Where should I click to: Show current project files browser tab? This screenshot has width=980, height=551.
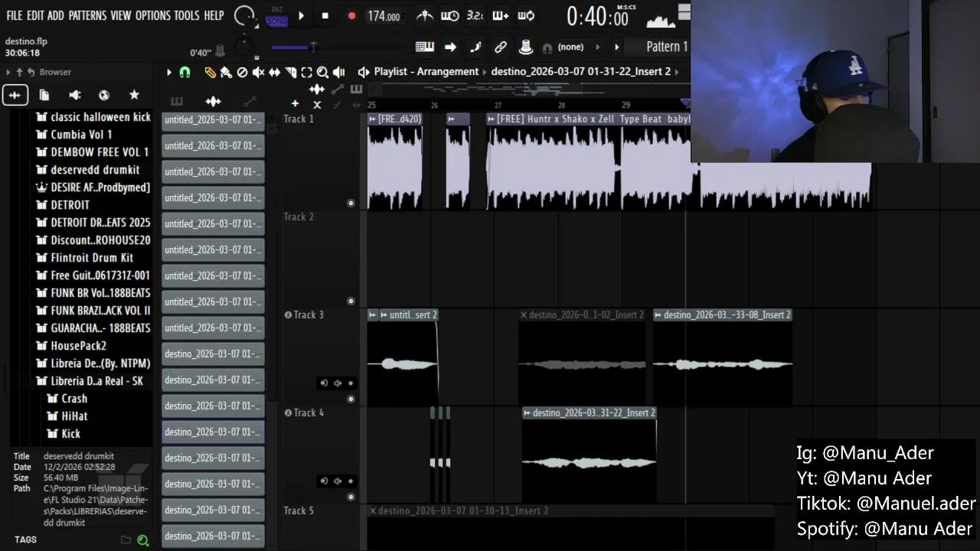coord(44,95)
